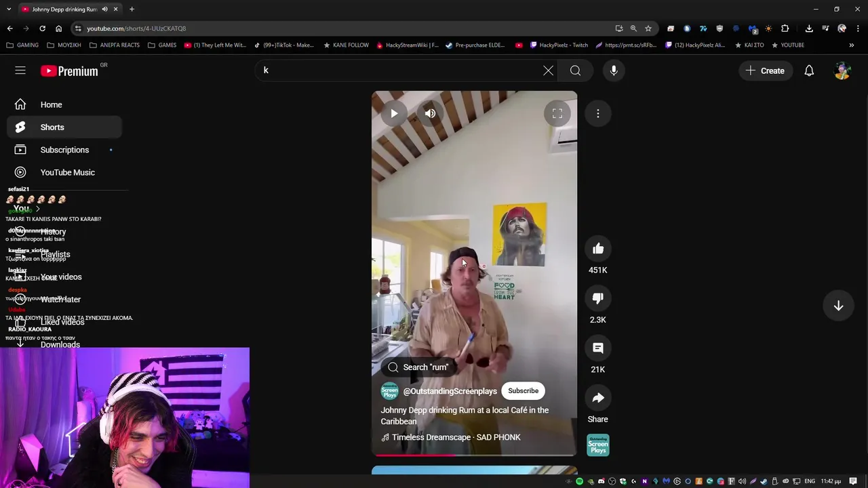Like this Short
This screenshot has height=488, width=868.
598,249
